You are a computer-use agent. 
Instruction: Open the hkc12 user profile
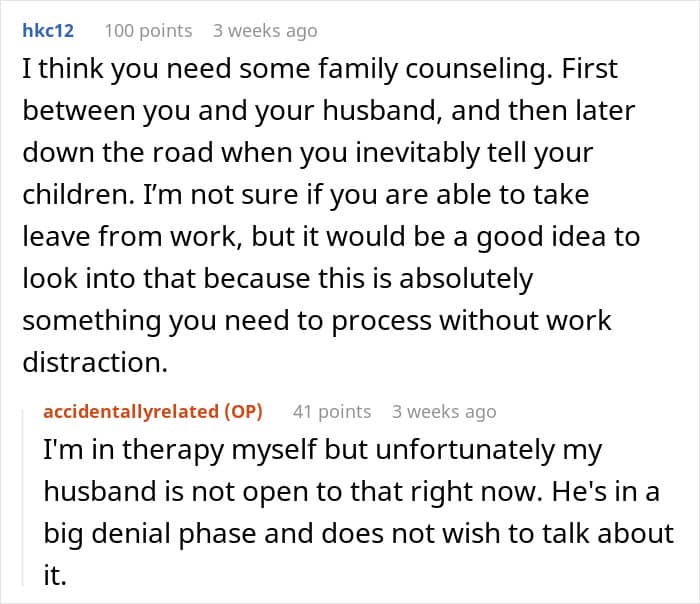(x=50, y=31)
